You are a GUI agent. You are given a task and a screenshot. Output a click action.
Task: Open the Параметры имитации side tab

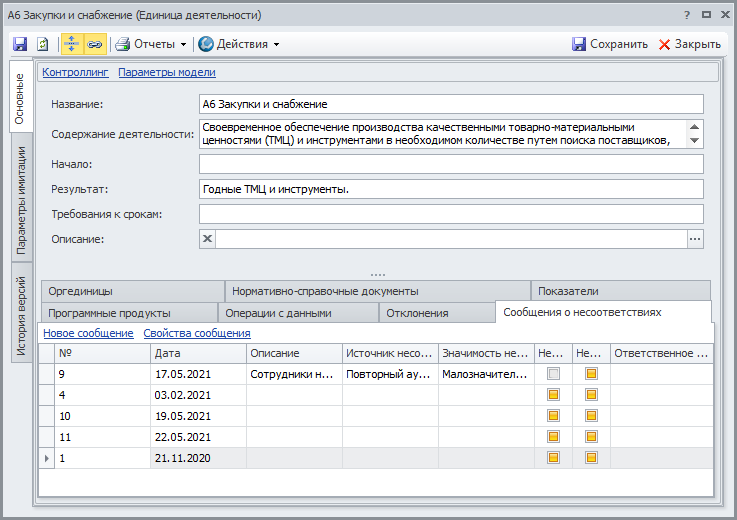(x=20, y=198)
